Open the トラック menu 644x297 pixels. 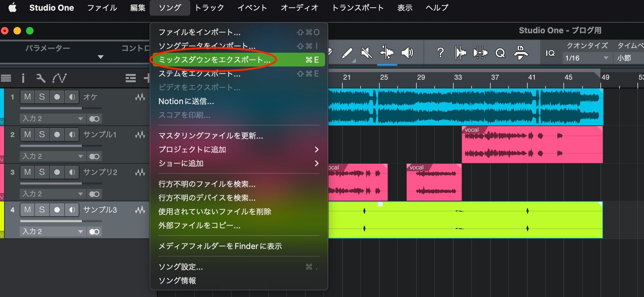tap(209, 8)
